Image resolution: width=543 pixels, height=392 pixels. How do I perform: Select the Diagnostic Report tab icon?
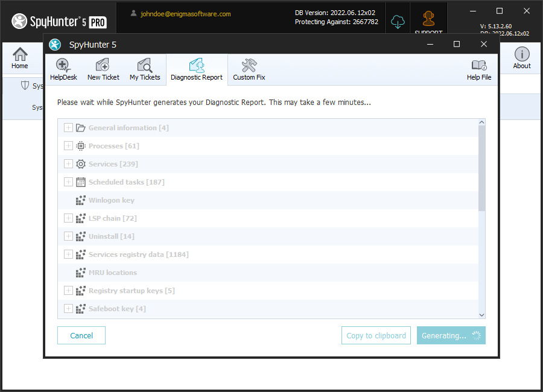click(x=197, y=65)
